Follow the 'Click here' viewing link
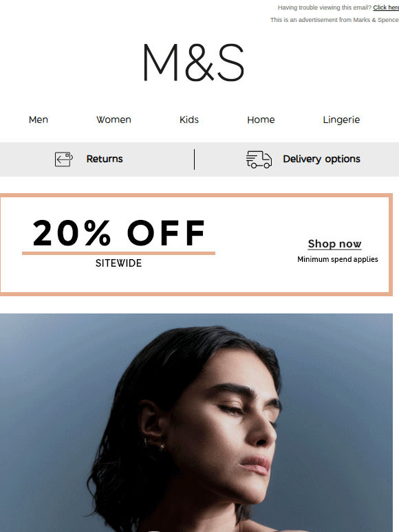Screen dimensions: 399x532 386,8
